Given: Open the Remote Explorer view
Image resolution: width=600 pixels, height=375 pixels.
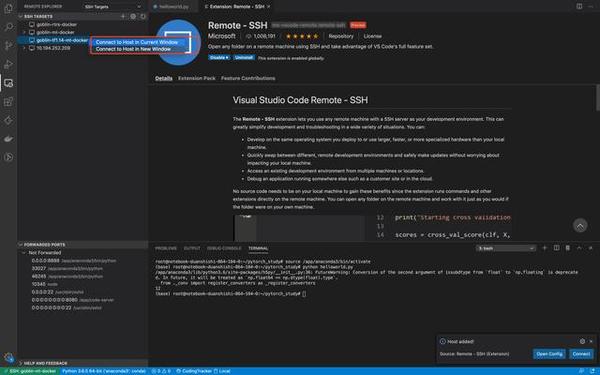Looking at the screenshot, I should (x=8, y=83).
